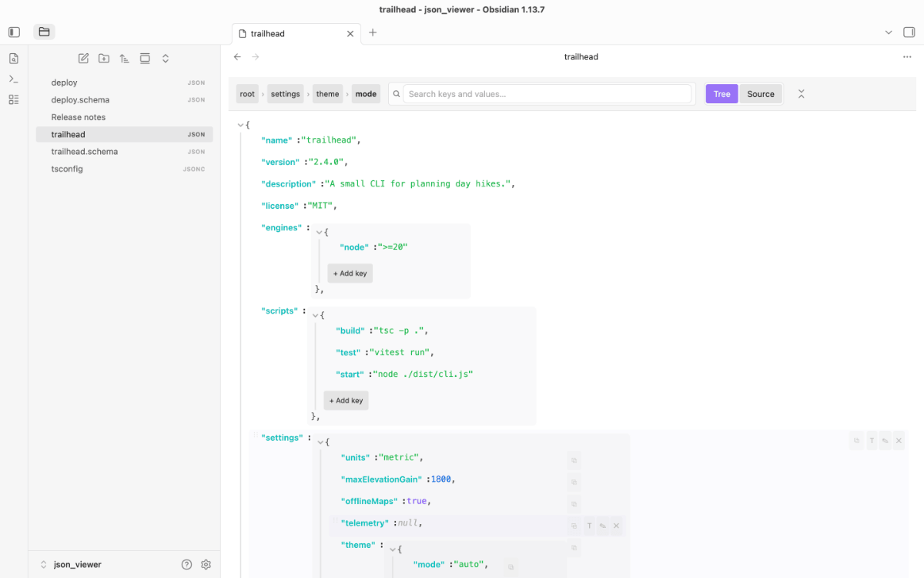Navigate forward with the right arrow

256,57
